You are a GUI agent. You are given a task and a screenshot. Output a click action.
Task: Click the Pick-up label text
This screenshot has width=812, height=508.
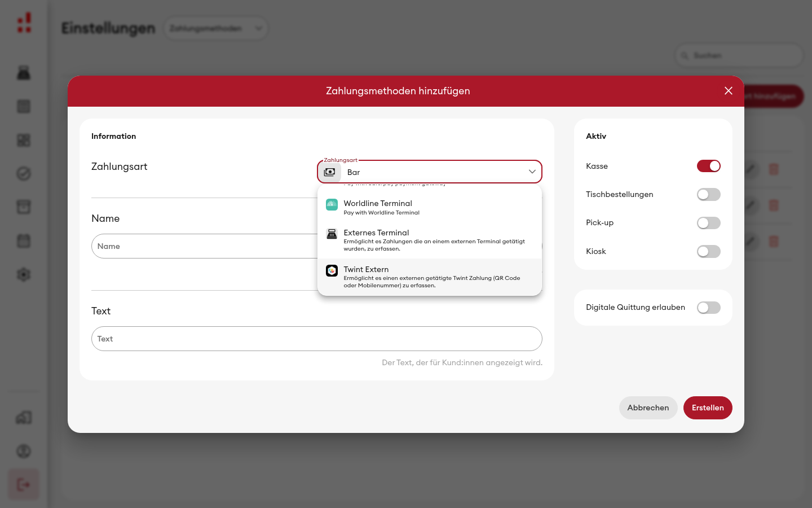click(599, 222)
